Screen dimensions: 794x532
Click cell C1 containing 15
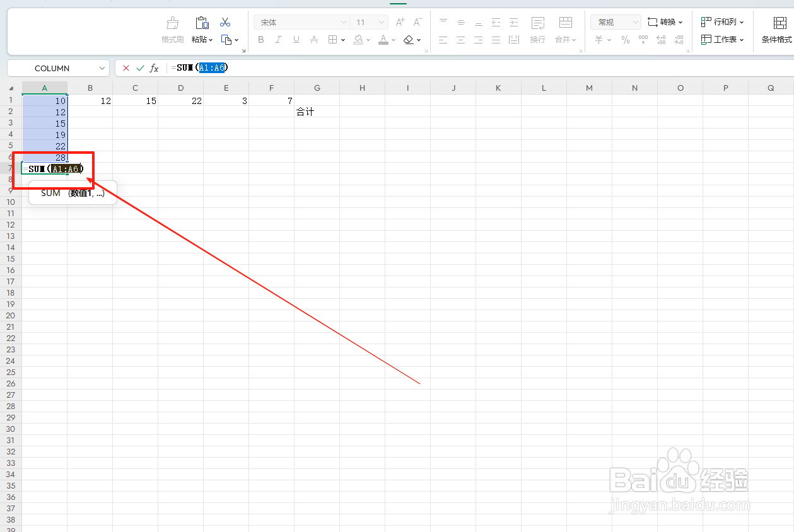pyautogui.click(x=136, y=100)
